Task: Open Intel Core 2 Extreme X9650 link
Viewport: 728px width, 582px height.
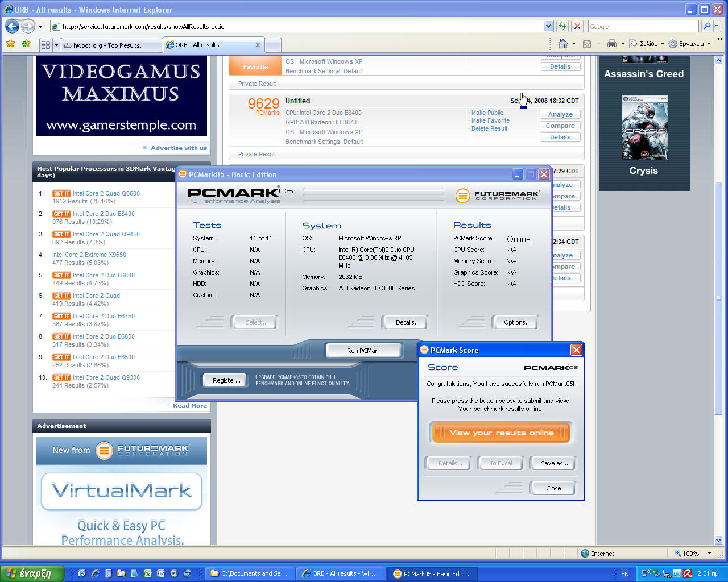Action: pos(89,255)
